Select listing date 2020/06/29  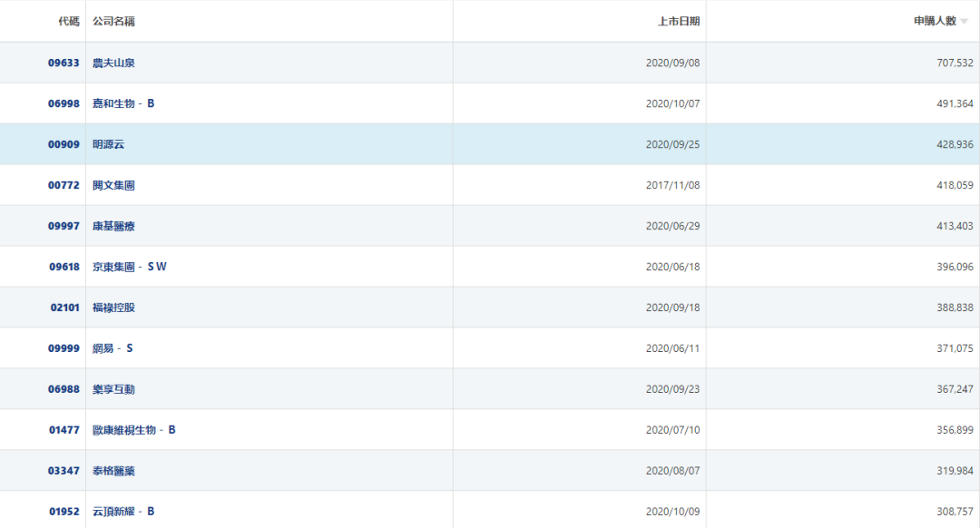point(672,226)
